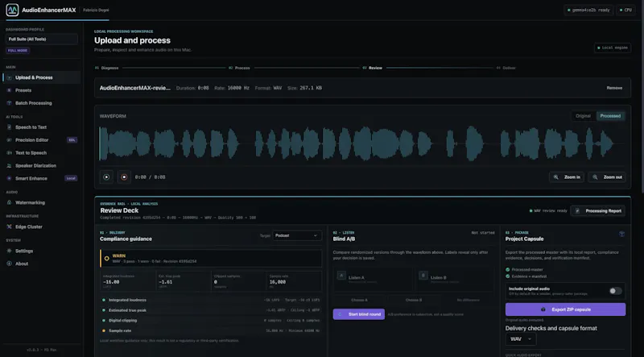Click the Local engine status badge
Image resolution: width=644 pixels, height=357 pixels.
pyautogui.click(x=613, y=48)
